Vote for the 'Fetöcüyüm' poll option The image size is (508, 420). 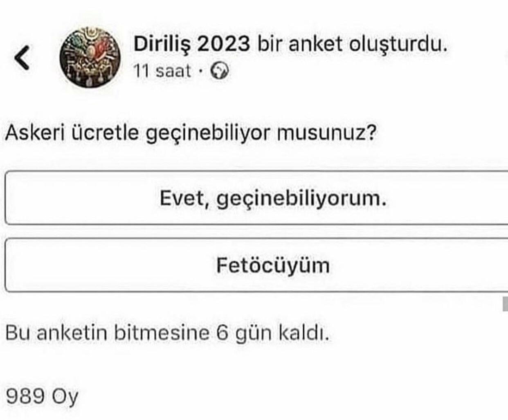coord(256,265)
